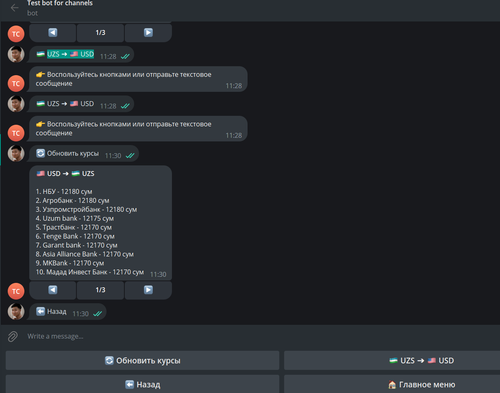Viewport: 500px width, 393px height.
Task: Go to next page in bottom rates list
Action: [x=148, y=290]
